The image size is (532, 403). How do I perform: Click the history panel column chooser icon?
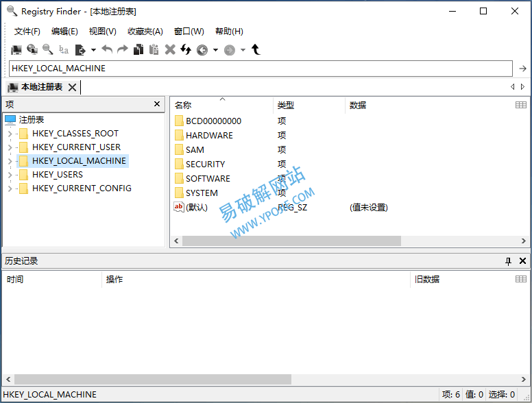click(x=521, y=279)
